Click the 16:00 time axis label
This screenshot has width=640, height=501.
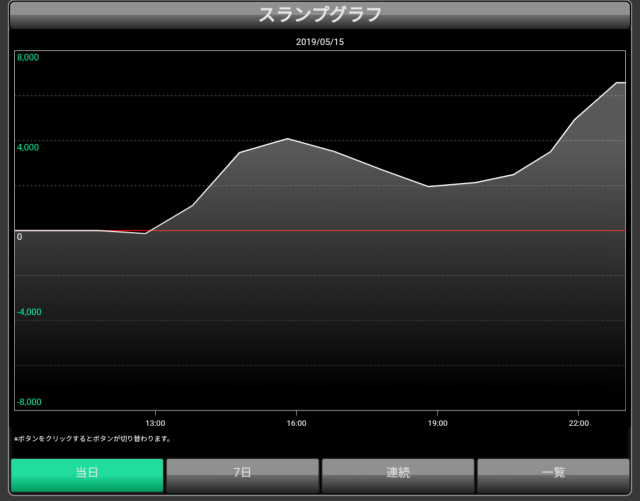point(296,423)
